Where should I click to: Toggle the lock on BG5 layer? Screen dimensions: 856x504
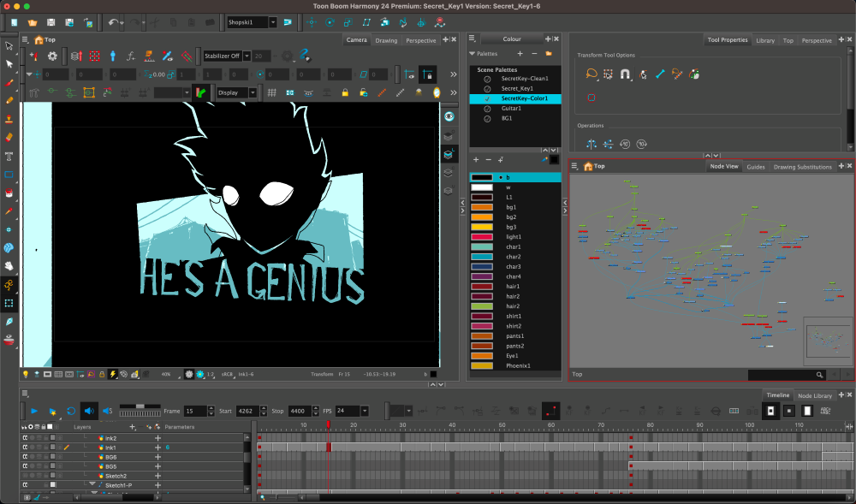(x=45, y=466)
